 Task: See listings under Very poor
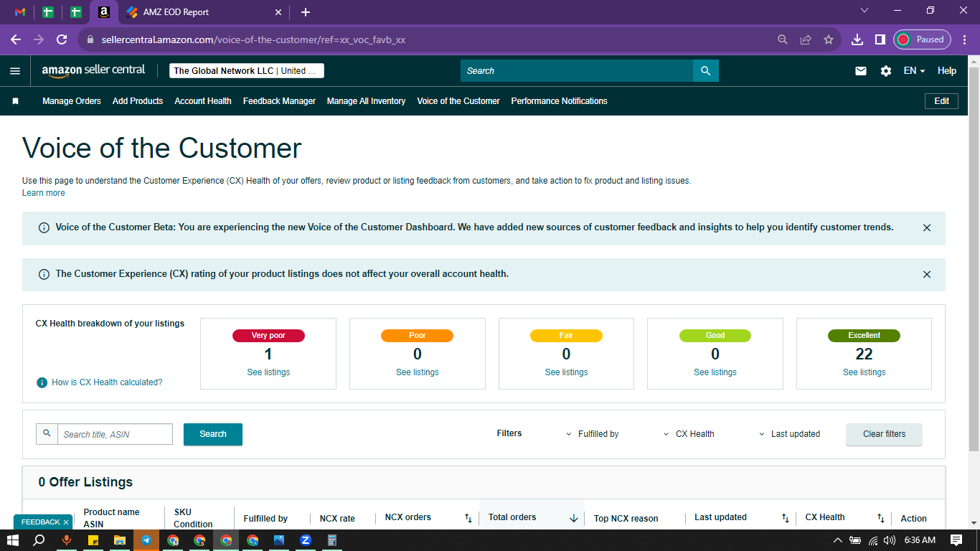tap(268, 372)
